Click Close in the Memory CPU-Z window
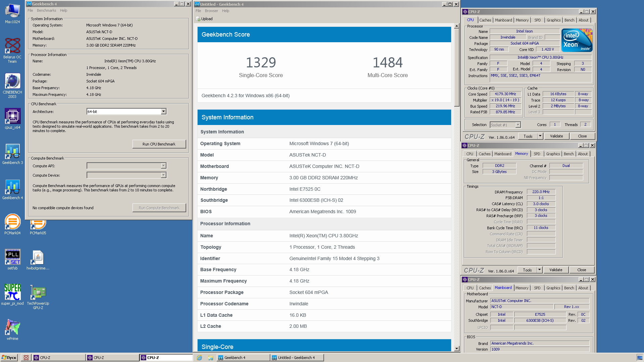Screen dimensions: 644x362 coord(582,270)
